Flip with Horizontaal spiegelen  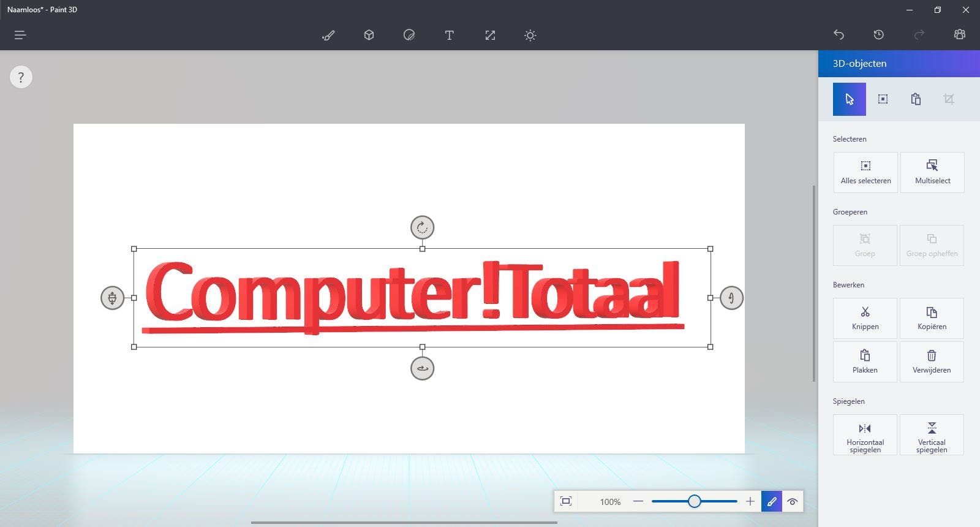click(x=865, y=435)
